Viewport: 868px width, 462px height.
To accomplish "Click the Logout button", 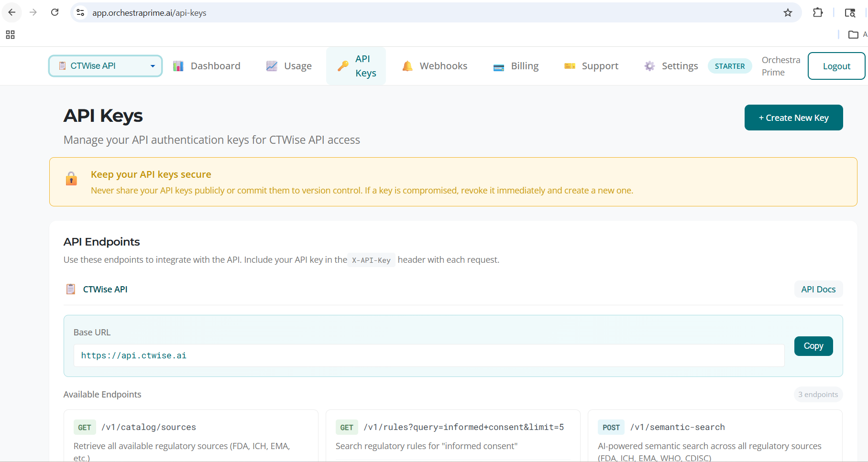I will tap(836, 66).
